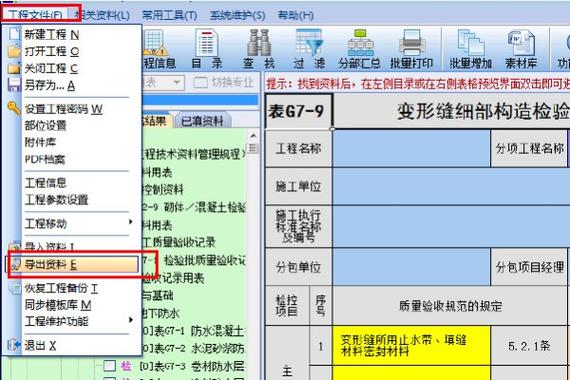Click the 过滤 filter icon
The width and height of the screenshot is (570, 380).
click(309, 49)
